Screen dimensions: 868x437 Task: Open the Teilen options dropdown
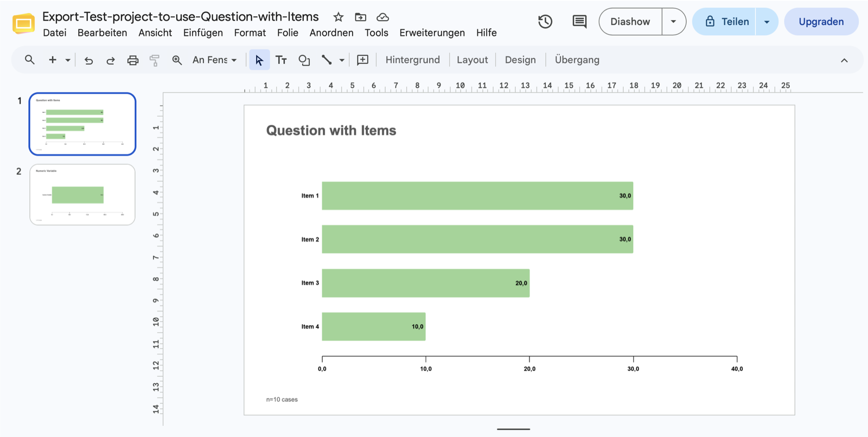pyautogui.click(x=767, y=22)
